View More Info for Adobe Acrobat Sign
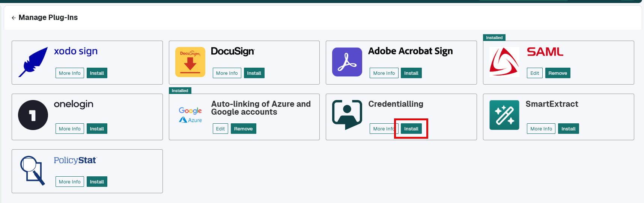644x203 pixels. pyautogui.click(x=384, y=73)
